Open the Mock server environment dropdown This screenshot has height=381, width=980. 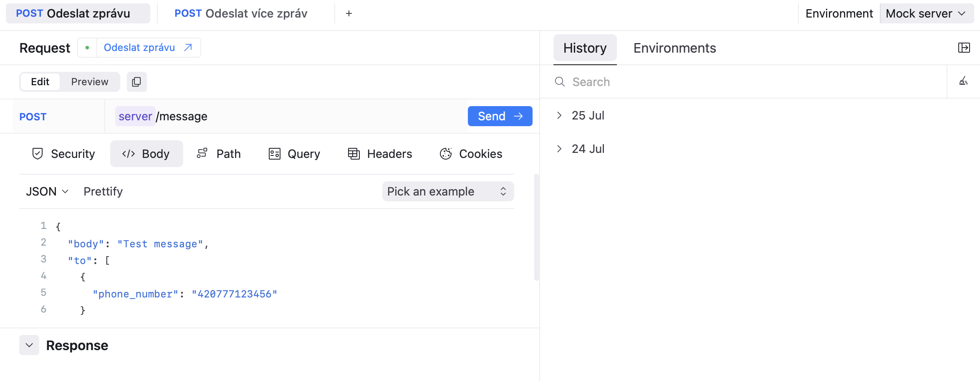click(x=926, y=13)
